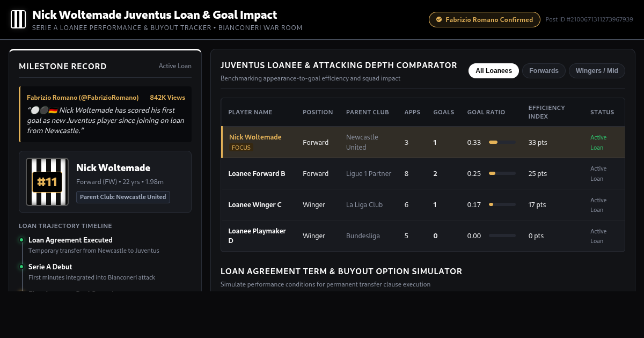Image resolution: width=644 pixels, height=338 pixels.
Task: Click the Active Loan label in Milestone Record
Action: pos(175,66)
